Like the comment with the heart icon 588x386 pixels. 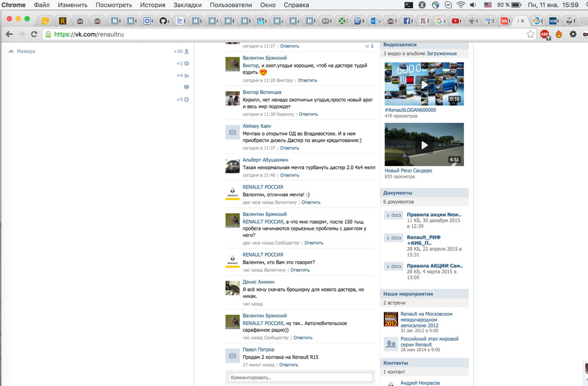coord(368,46)
